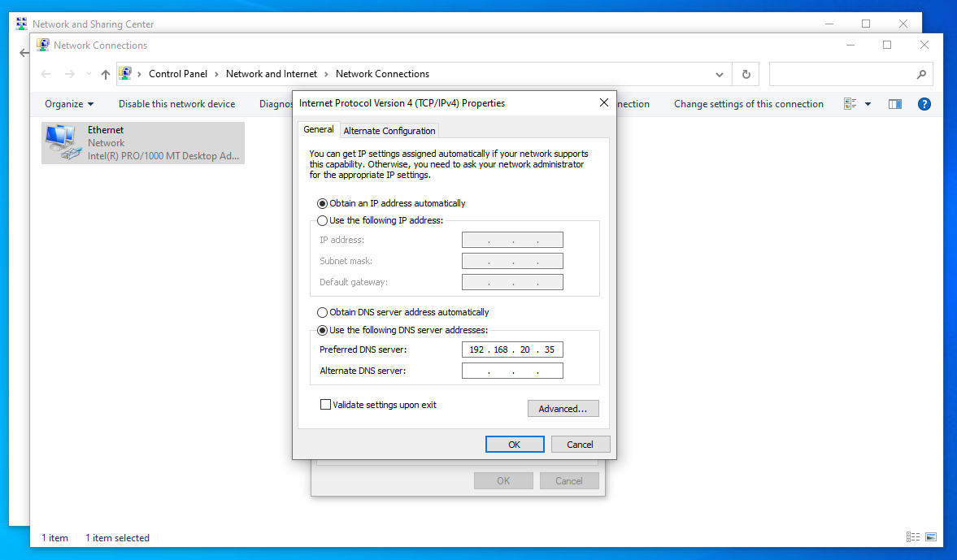The height and width of the screenshot is (560, 957).
Task: Click the search magnifier icon
Action: coord(921,74)
